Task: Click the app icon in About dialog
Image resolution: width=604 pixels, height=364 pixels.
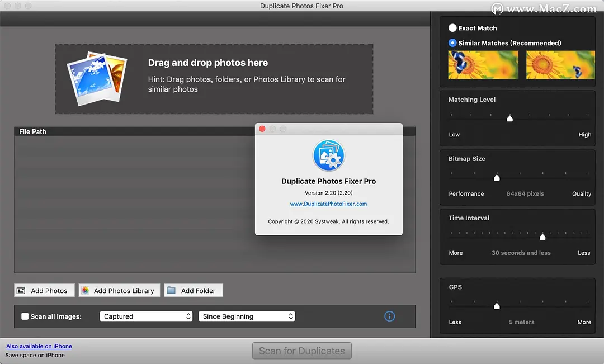Action: (x=329, y=155)
